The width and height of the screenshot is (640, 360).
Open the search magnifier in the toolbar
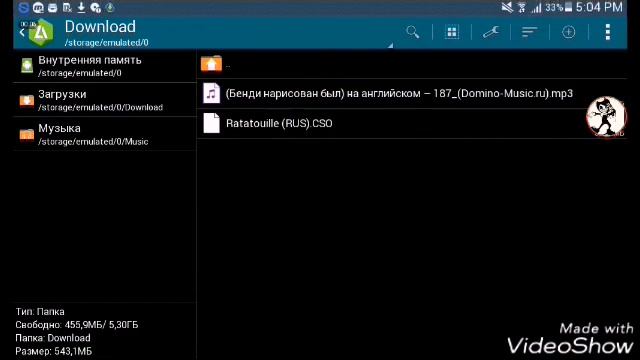413,32
